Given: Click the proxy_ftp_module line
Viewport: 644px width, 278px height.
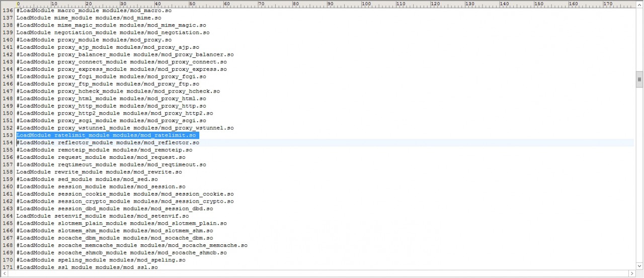Looking at the screenshot, I should [x=108, y=84].
